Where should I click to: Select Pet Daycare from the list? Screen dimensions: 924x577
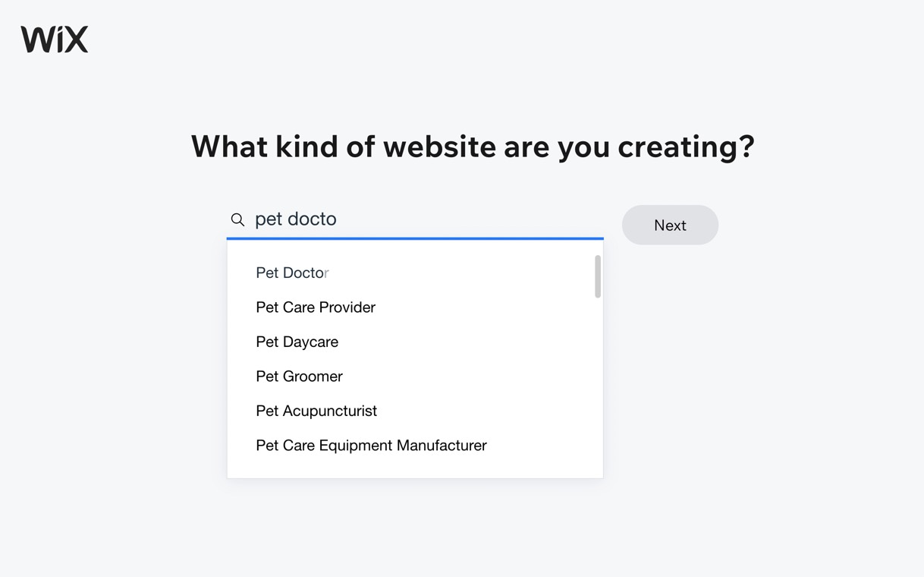pyautogui.click(x=297, y=342)
